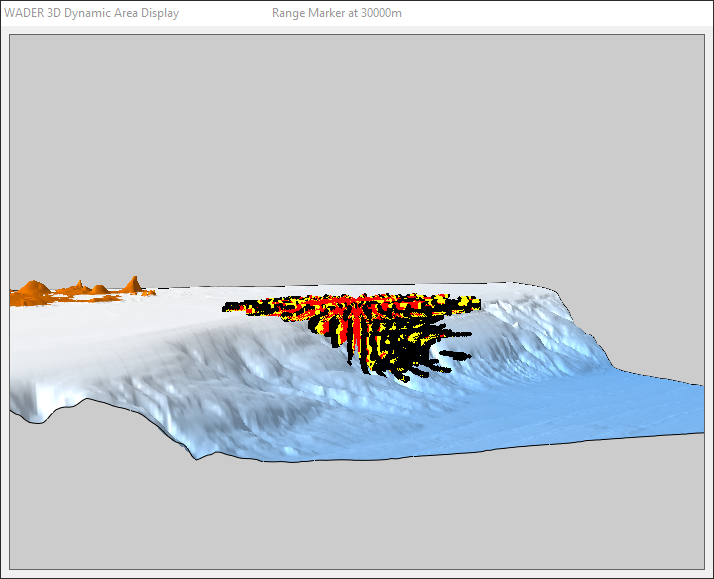Click the Range Marker at 30000m label

point(337,14)
